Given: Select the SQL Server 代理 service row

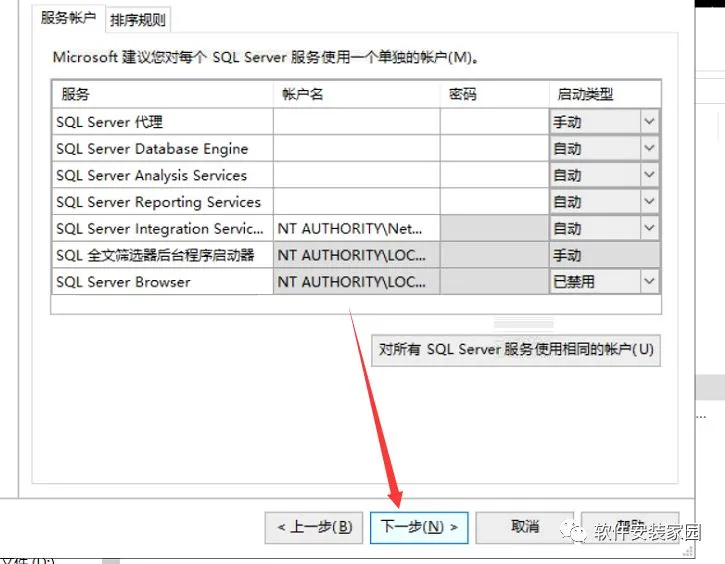Looking at the screenshot, I should [x=162, y=122].
